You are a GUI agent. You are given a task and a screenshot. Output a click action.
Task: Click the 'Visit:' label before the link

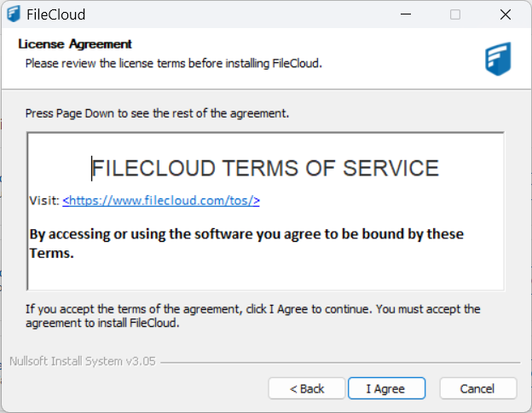click(x=44, y=200)
